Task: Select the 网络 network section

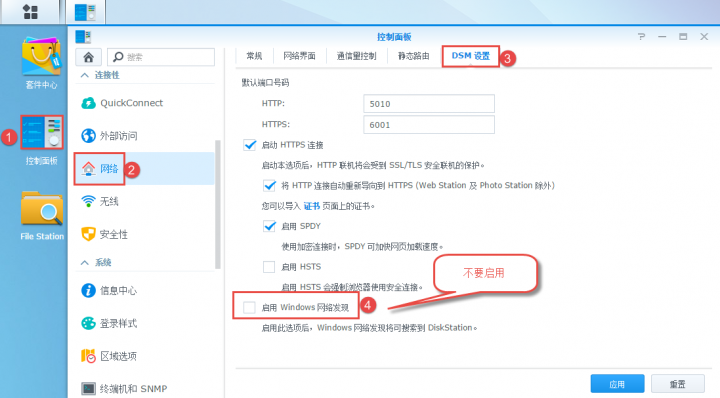Action: point(145,169)
